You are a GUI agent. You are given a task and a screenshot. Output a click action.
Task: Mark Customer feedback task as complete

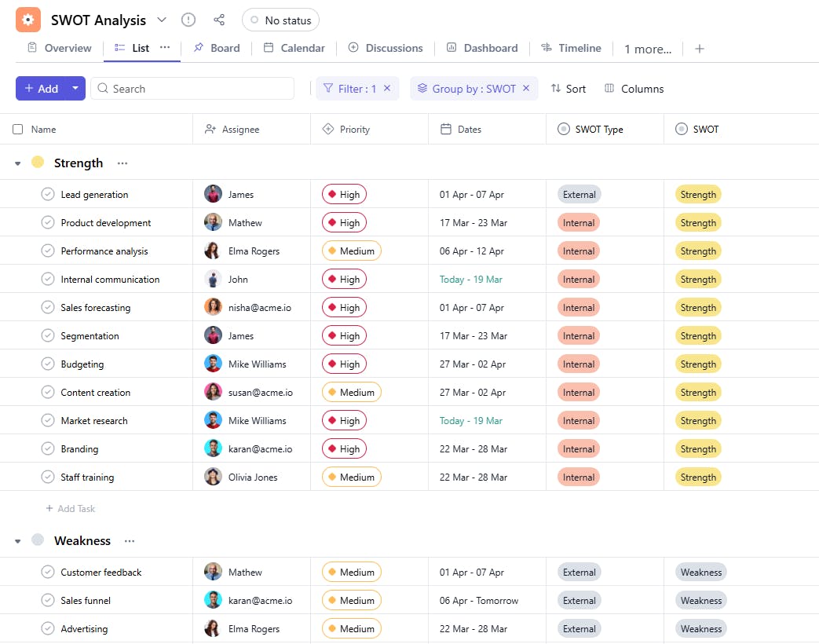point(48,573)
